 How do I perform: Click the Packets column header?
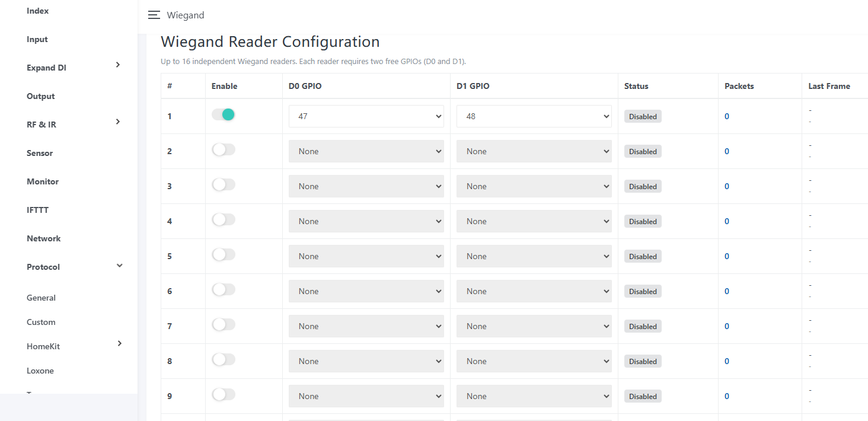(739, 86)
